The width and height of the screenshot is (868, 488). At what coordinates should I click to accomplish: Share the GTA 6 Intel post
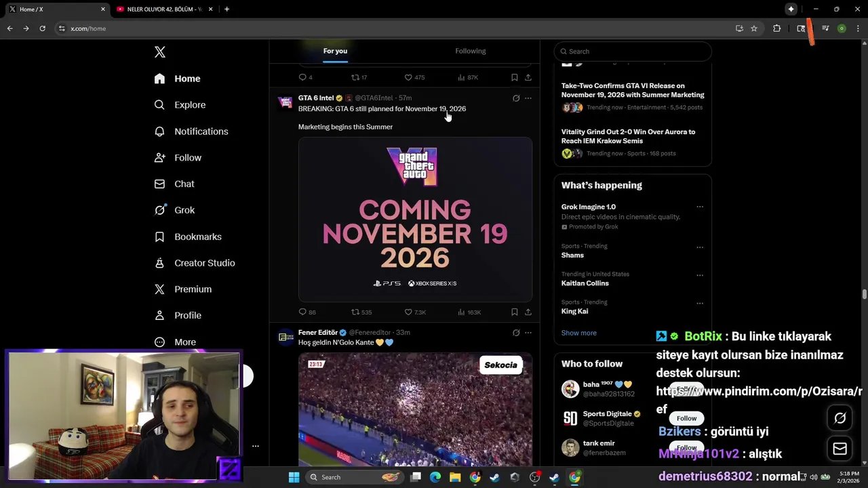point(528,312)
